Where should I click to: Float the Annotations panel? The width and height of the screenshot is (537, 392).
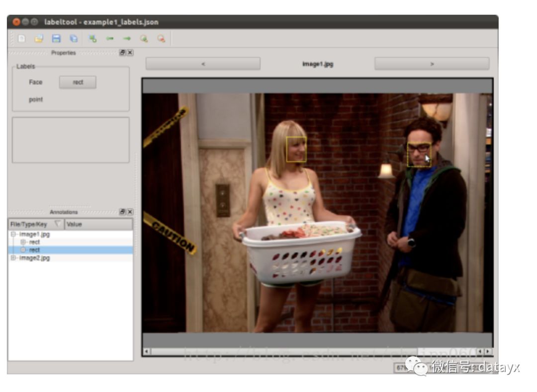(122, 212)
